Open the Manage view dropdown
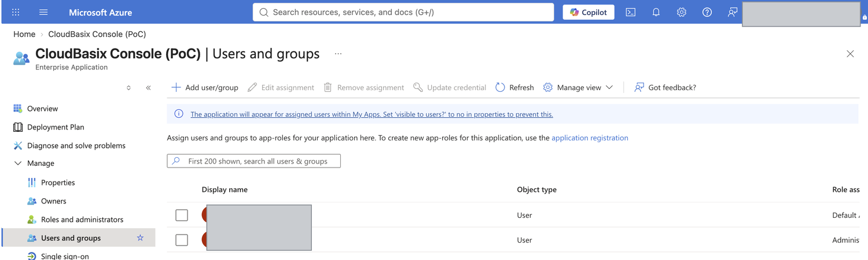 578,87
